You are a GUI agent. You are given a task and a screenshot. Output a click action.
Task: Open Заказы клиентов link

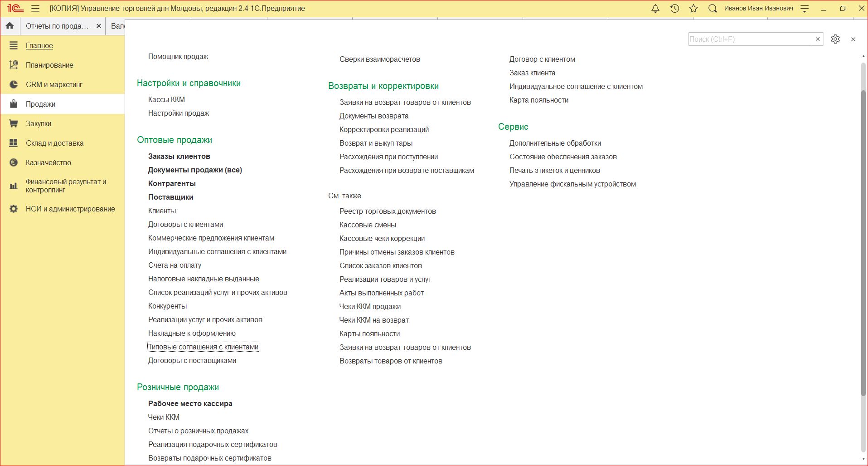[x=179, y=156]
